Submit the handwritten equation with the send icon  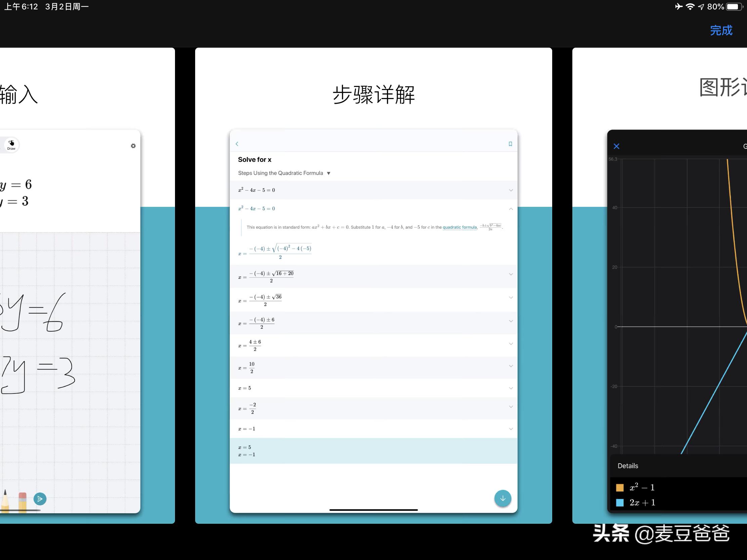coord(40,499)
